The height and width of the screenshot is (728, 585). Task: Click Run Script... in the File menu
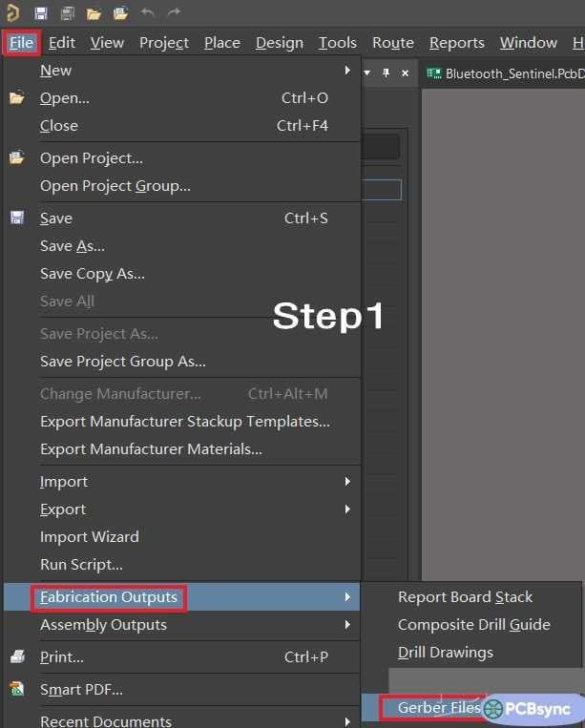[x=81, y=565]
